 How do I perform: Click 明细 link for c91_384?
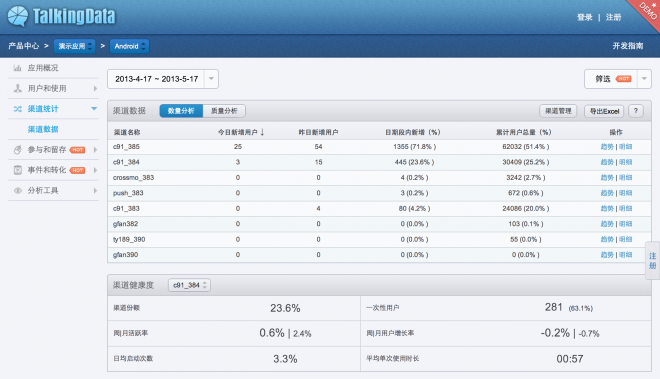tap(625, 162)
